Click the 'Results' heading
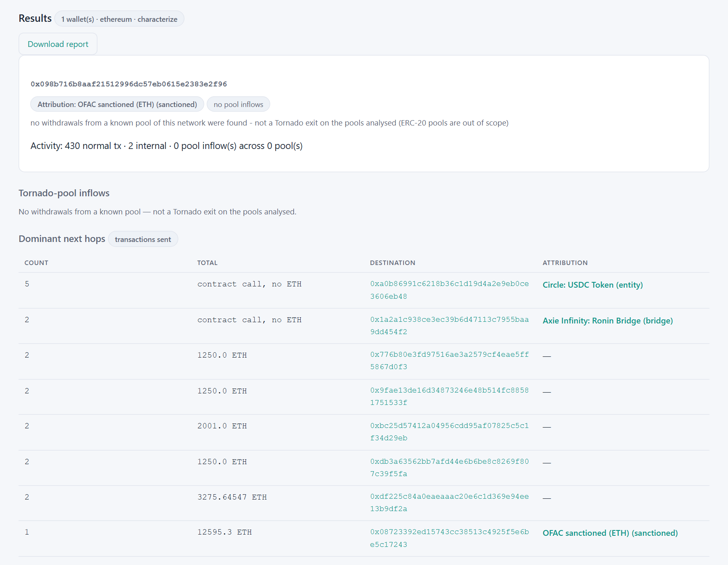 pos(35,18)
